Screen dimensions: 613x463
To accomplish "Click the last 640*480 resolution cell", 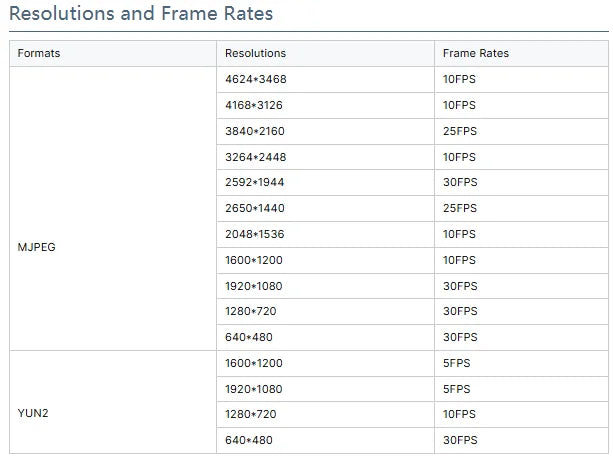I will click(x=325, y=440).
